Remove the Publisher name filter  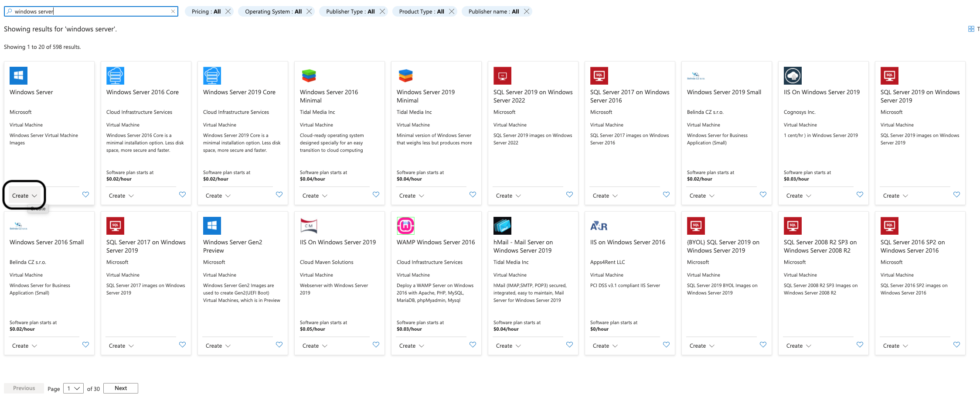tap(527, 11)
